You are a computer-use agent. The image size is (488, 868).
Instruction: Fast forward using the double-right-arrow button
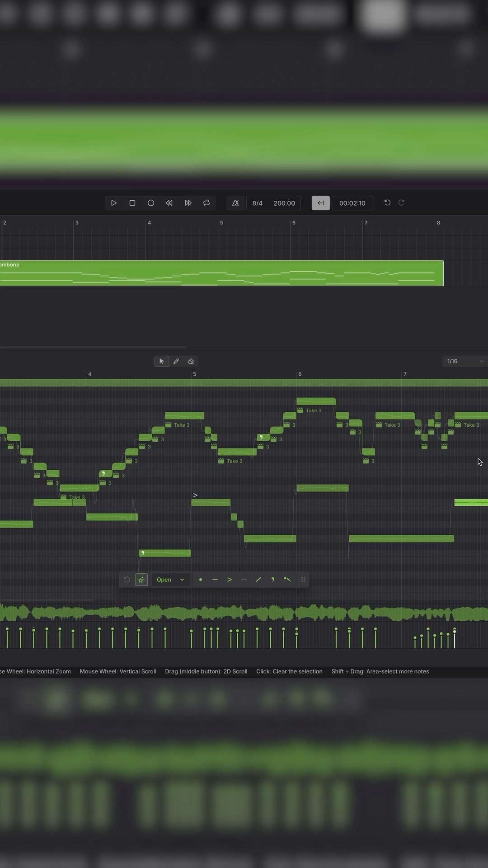188,203
